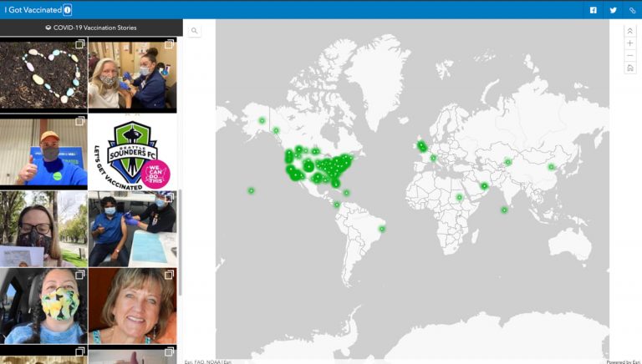Open the map search tool

[x=195, y=30]
